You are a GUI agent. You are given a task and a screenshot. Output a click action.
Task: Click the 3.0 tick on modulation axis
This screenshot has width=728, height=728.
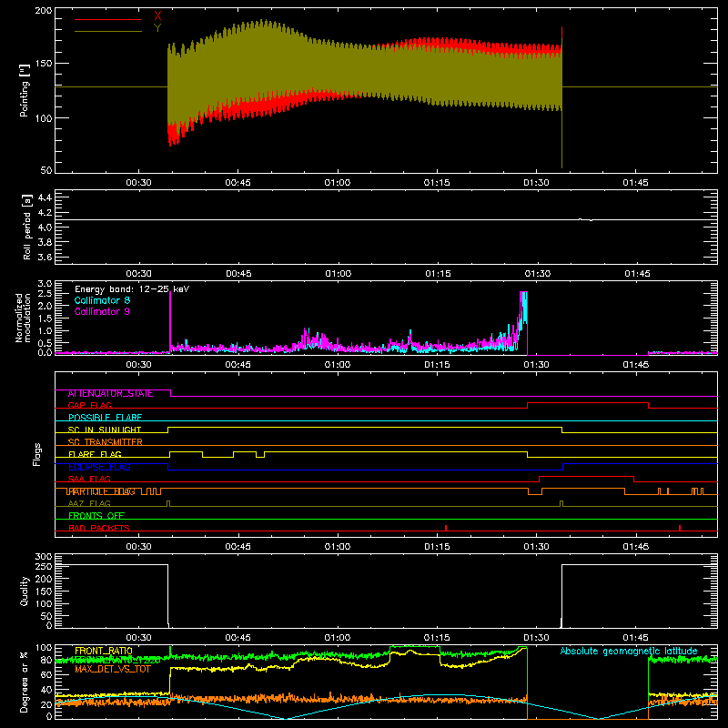pyautogui.click(x=45, y=283)
